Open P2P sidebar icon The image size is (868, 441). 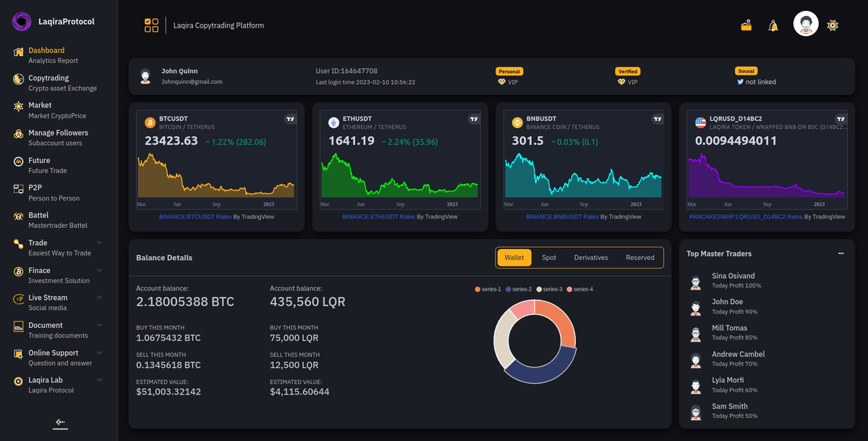coord(18,190)
